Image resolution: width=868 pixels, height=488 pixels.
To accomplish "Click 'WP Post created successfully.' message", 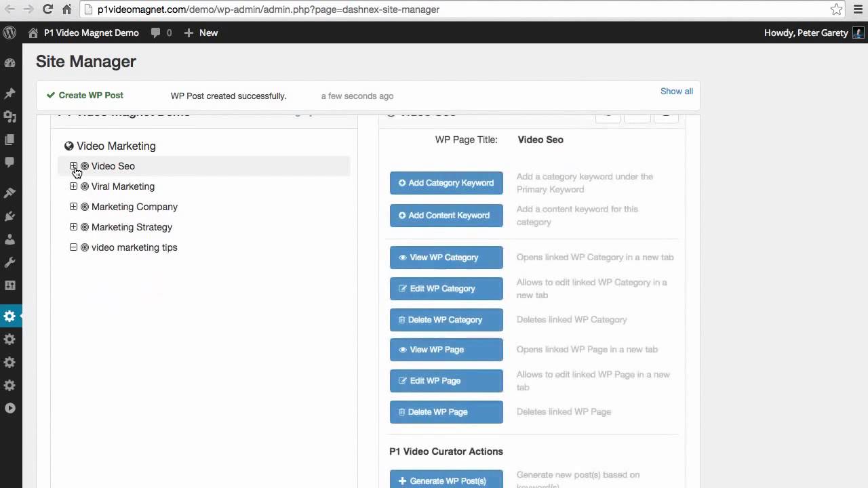I will [229, 96].
